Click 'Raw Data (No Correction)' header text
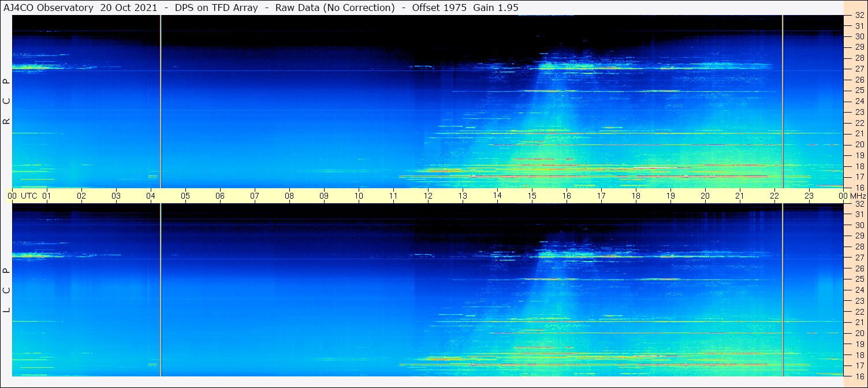The width and height of the screenshot is (868, 388). [x=335, y=8]
